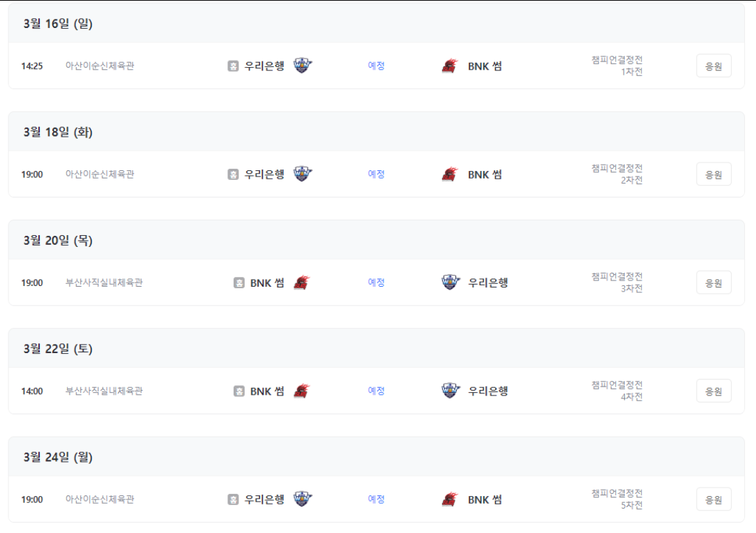Click 응원 button for championship game 5차전
The height and width of the screenshot is (533, 756).
tap(713, 500)
